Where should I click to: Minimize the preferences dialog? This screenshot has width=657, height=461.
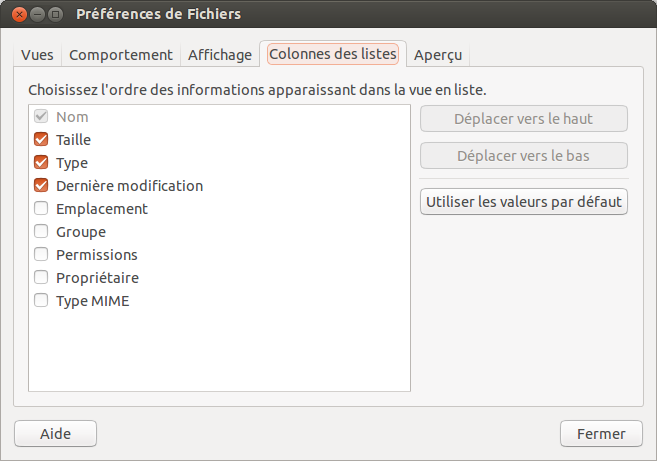(37, 15)
